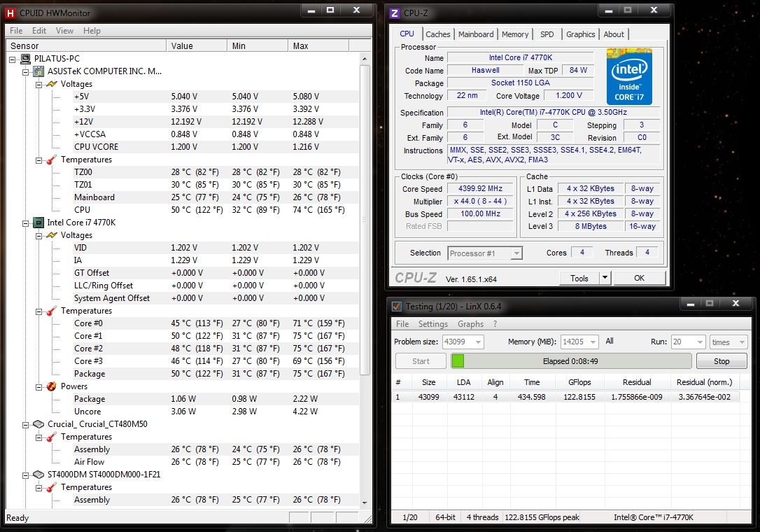Click the All memory link in LinX
Image resolution: width=760 pixels, height=532 pixels.
click(610, 341)
